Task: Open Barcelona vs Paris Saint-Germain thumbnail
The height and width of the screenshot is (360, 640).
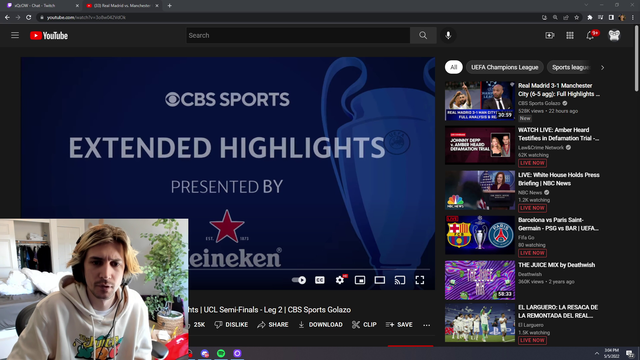Action: 480,235
